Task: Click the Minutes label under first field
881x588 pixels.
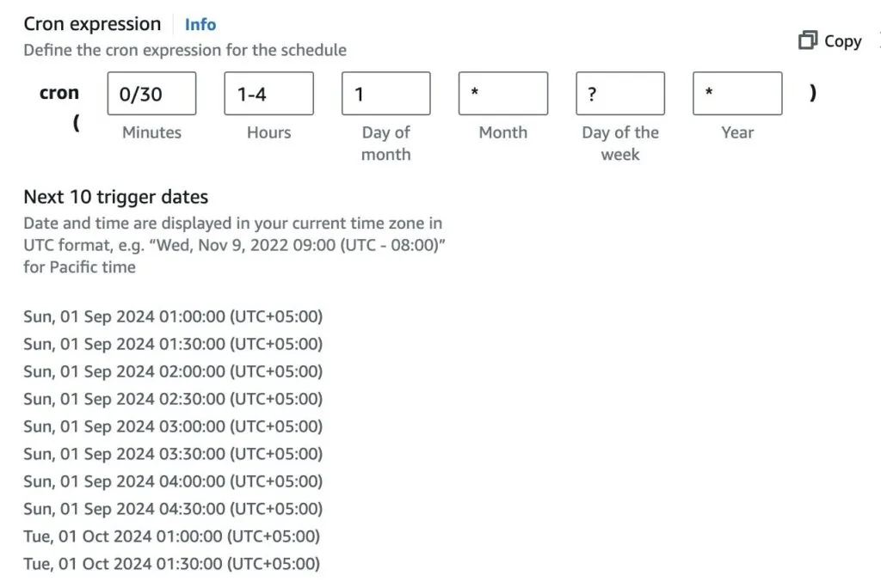Action: (151, 132)
